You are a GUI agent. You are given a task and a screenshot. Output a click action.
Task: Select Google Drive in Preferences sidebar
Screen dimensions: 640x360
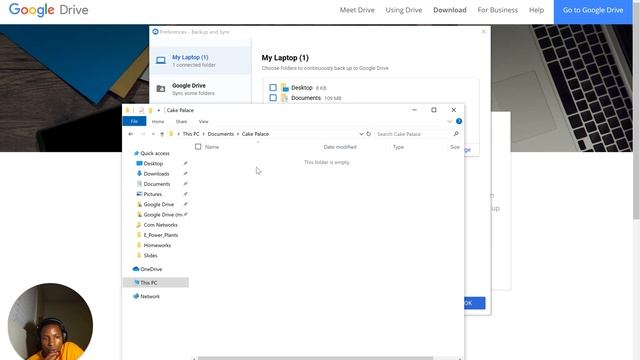coord(200,89)
